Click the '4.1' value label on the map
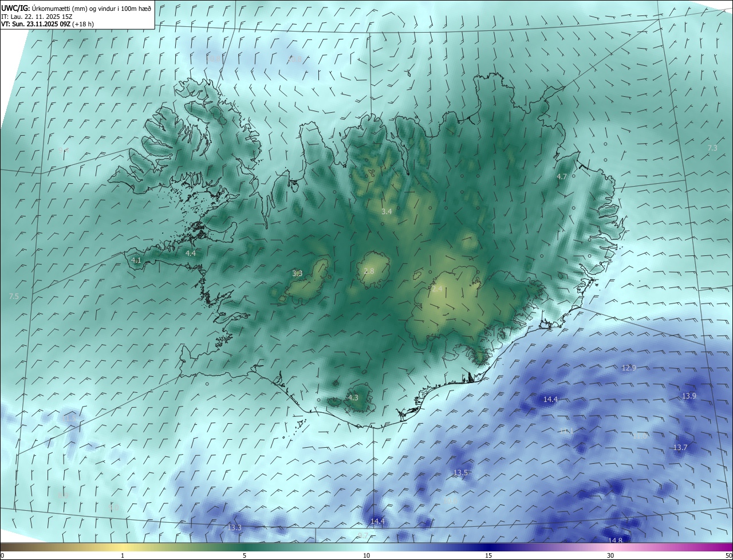The image size is (733, 560). 136,261
